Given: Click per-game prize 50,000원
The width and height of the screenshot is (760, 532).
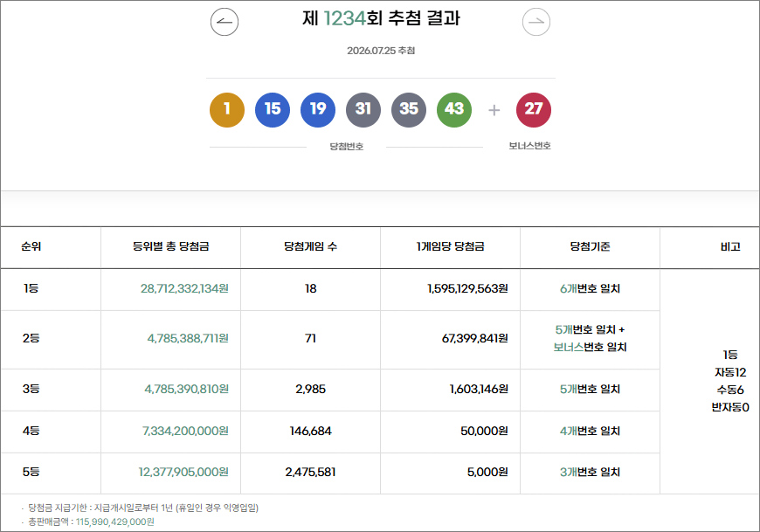Looking at the screenshot, I should click(484, 431).
